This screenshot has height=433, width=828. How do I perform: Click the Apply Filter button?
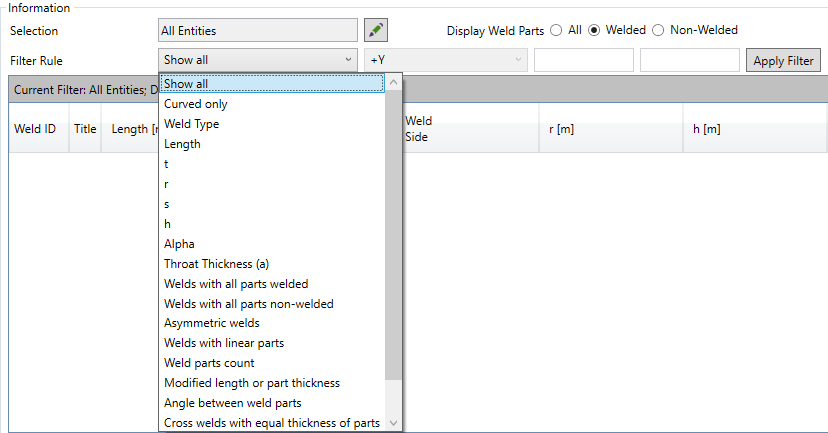[x=783, y=60]
